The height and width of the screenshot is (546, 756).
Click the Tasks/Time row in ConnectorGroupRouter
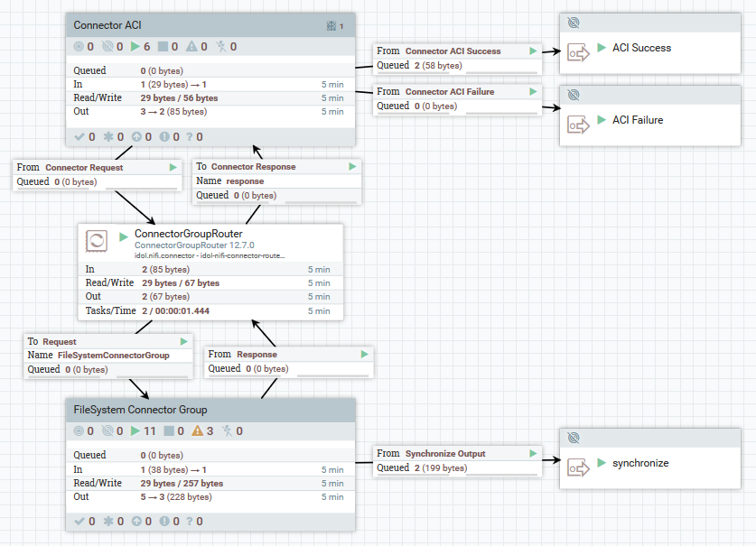(210, 310)
